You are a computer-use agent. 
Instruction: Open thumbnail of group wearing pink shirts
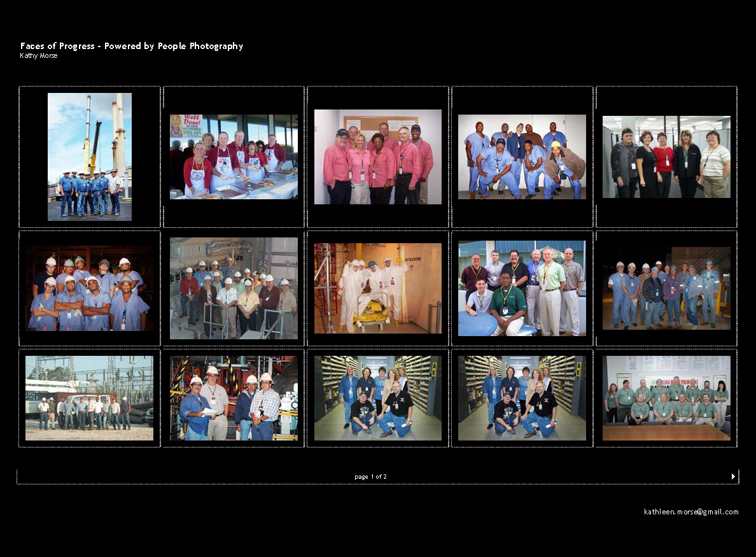click(378, 157)
